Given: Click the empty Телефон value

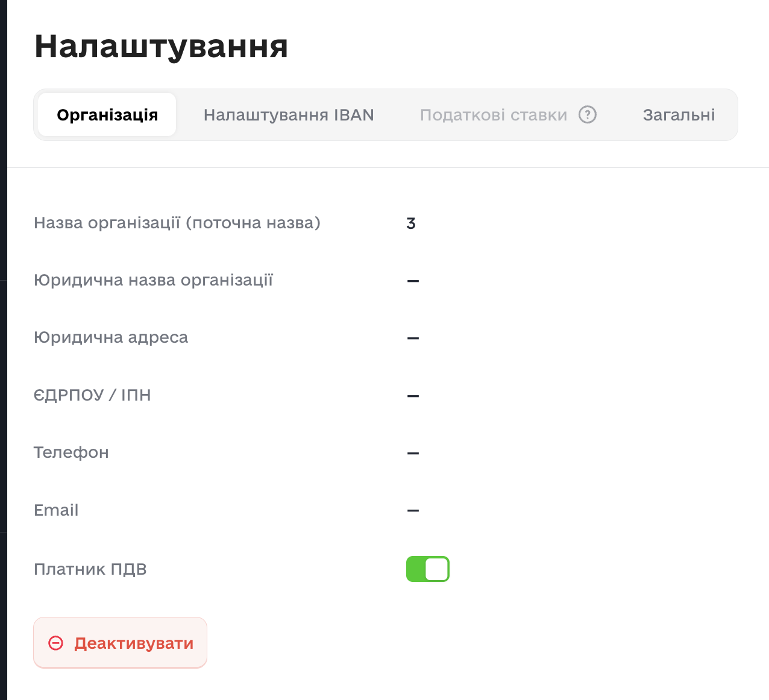Looking at the screenshot, I should pyautogui.click(x=413, y=453).
